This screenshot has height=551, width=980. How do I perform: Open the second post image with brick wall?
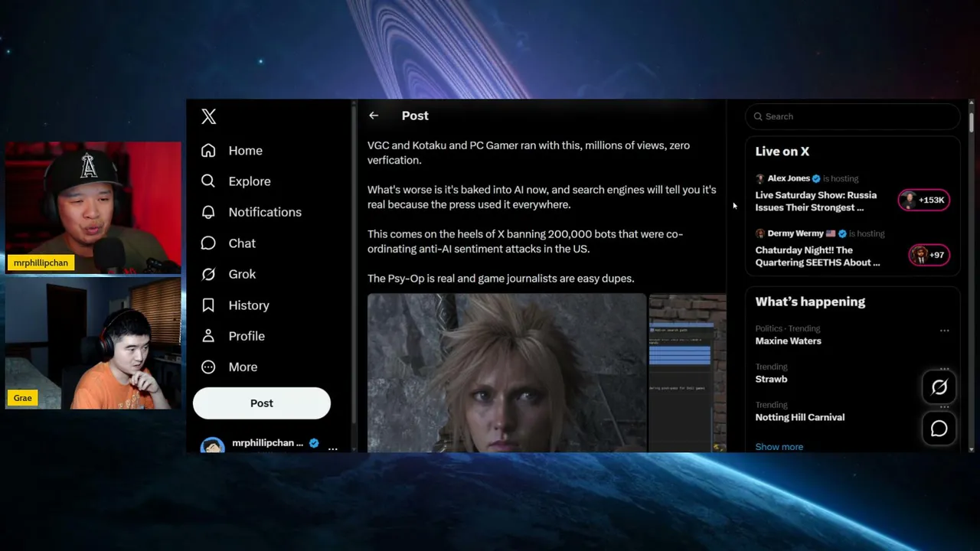point(688,373)
